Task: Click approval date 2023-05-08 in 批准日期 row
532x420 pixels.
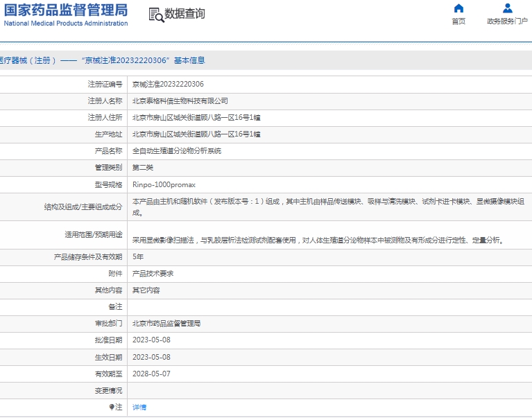Action: (151, 340)
